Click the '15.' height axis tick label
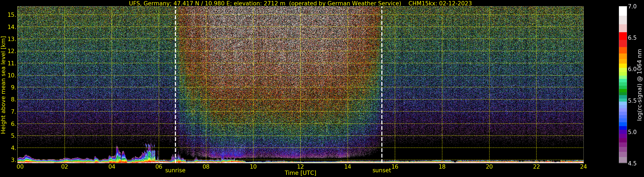Image resolution: width=644 pixels, height=177 pixels. (12, 15)
